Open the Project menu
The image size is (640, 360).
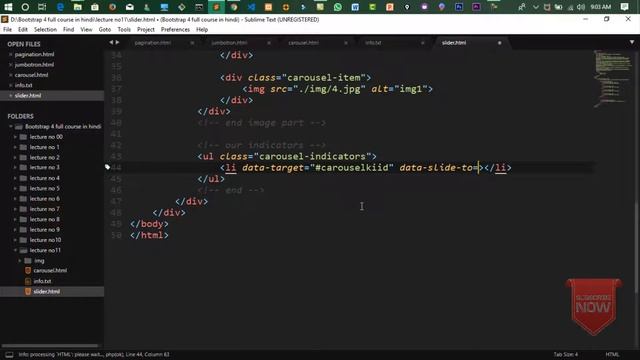146,29
